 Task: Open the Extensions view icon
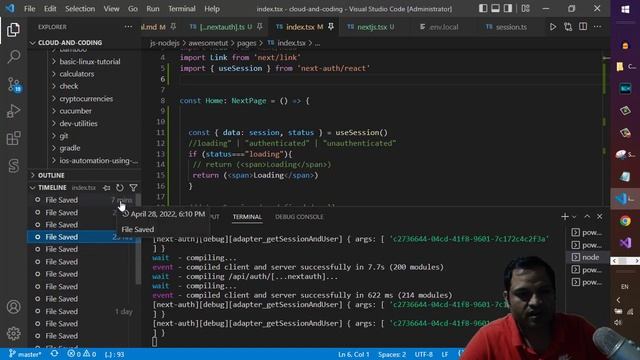13,138
